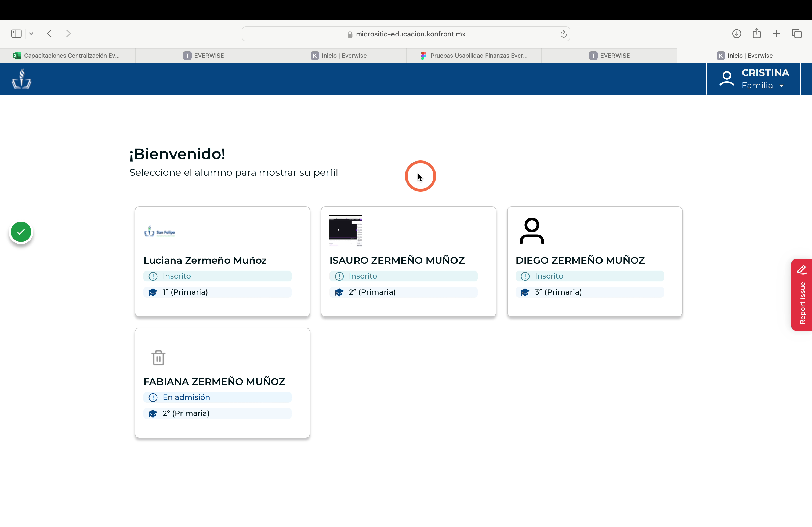Image resolution: width=812 pixels, height=527 pixels.
Task: Open FABIANA ZERMEÑO MUÑOZ student profile
Action: tap(222, 383)
